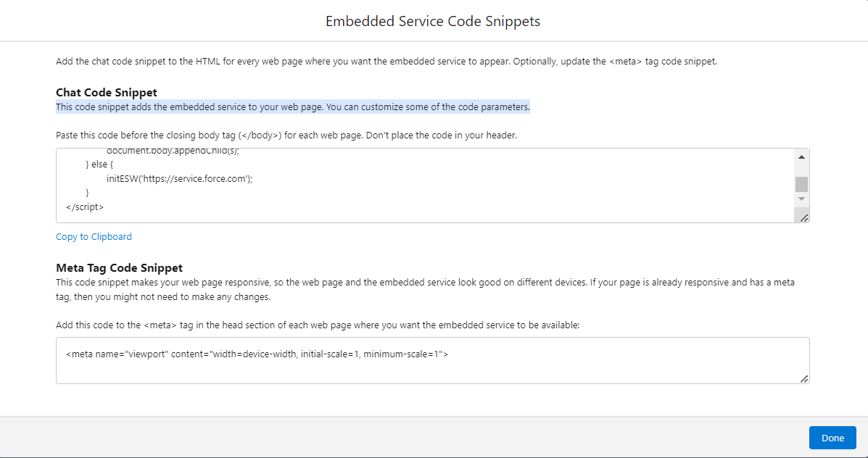The width and height of the screenshot is (868, 458).
Task: Click the "Paste this code before" instruction text
Action: coord(286,136)
